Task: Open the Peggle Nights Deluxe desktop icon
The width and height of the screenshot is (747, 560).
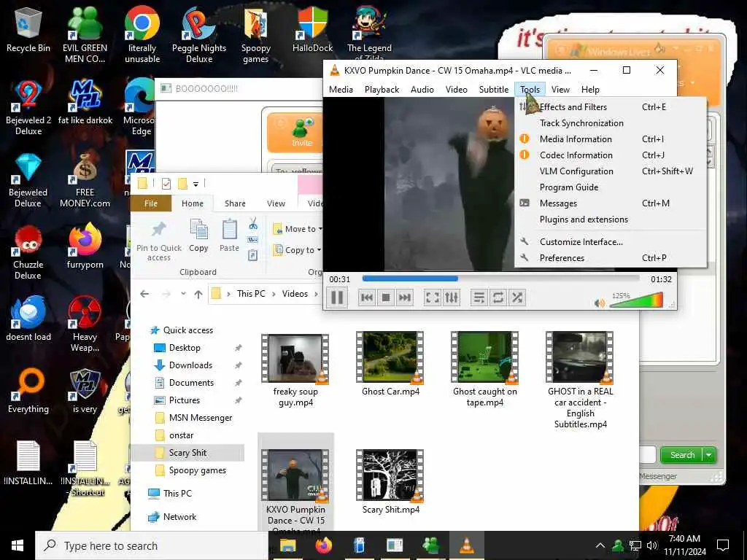Action: coord(198,35)
